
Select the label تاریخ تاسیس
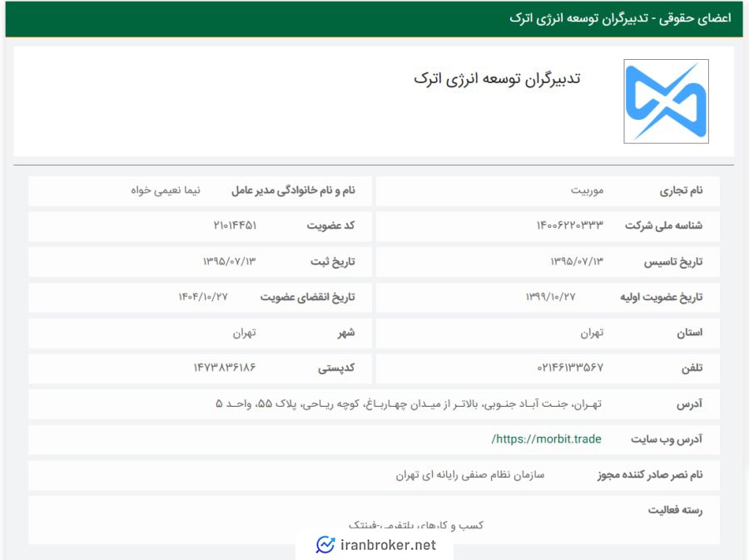tap(673, 261)
